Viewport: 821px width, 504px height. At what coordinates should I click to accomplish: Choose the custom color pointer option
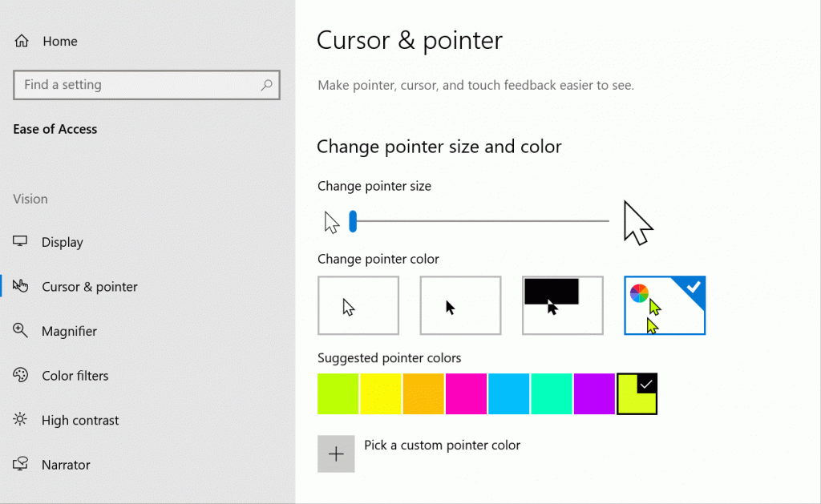pos(665,305)
